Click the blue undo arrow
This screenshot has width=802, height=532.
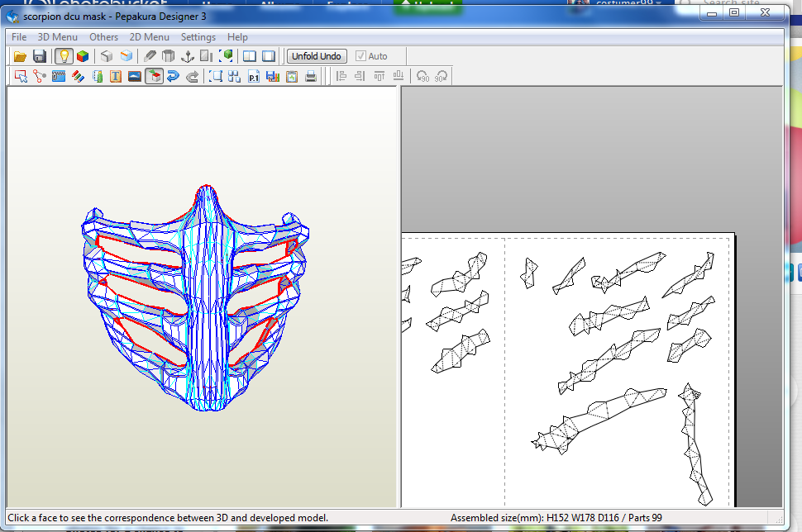[173, 77]
